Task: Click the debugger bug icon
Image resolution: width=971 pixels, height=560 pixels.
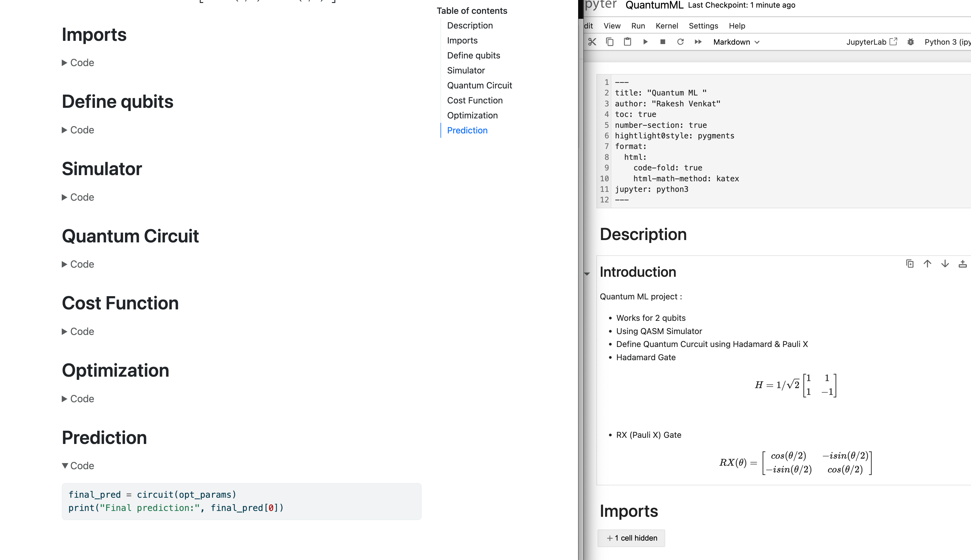Action: click(x=911, y=42)
